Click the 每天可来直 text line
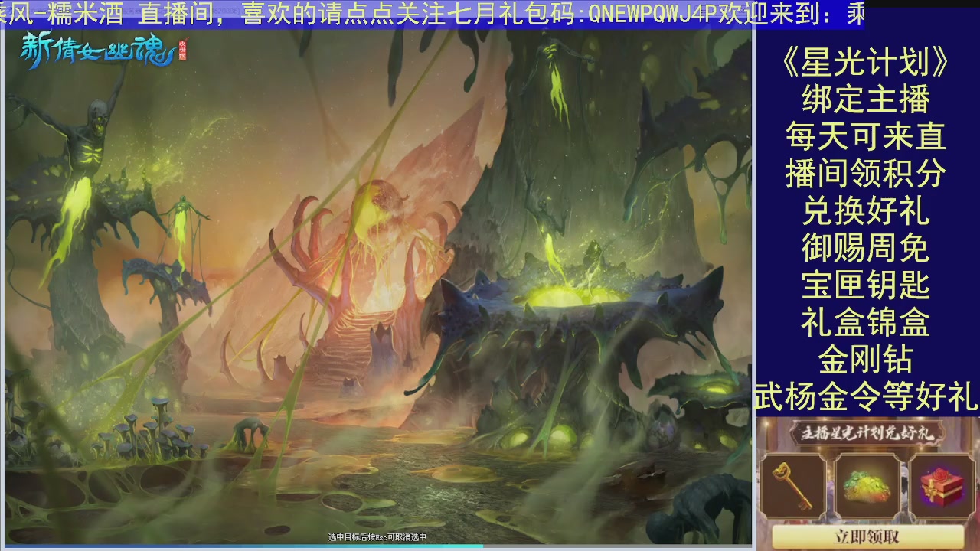 [866, 136]
